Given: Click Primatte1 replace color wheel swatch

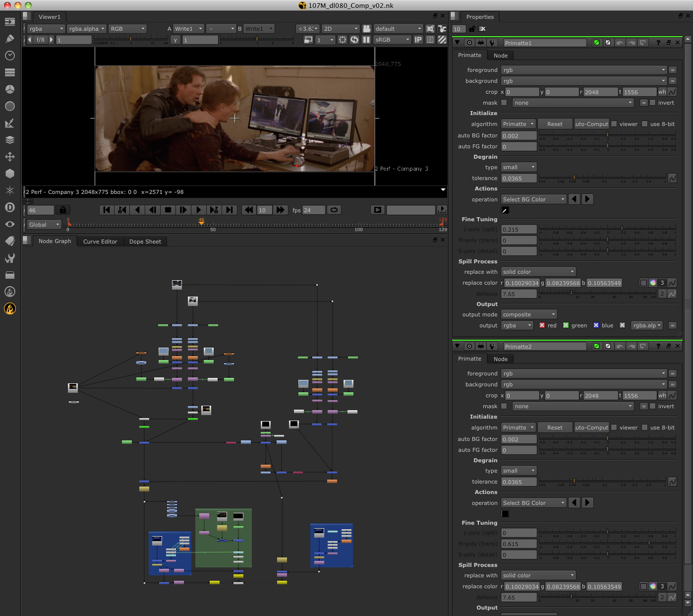Looking at the screenshot, I should click(653, 283).
